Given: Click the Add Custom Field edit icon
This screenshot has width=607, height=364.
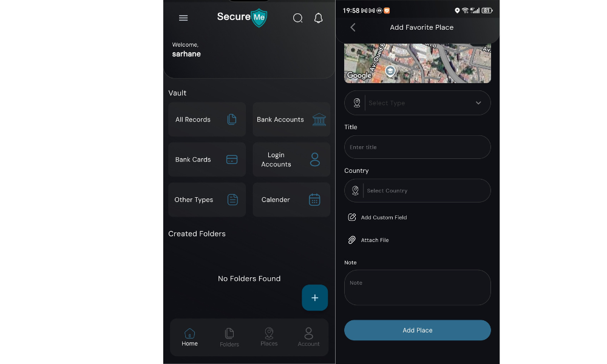Looking at the screenshot, I should (352, 217).
